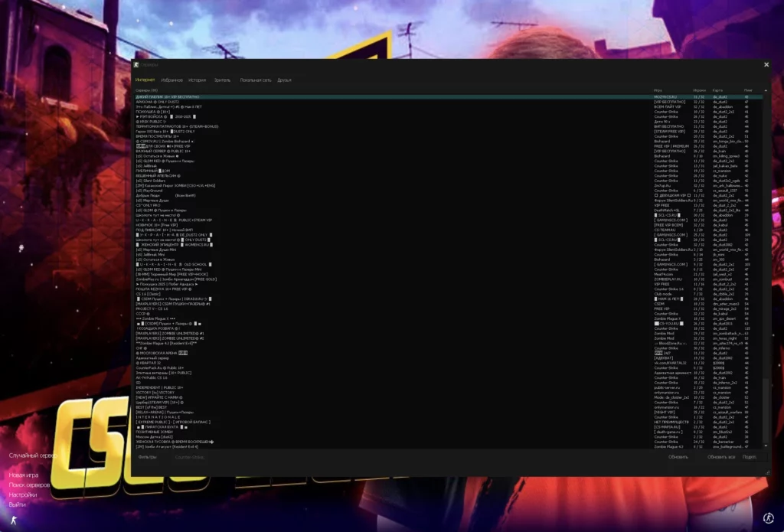Select server Адекватный сервер
Viewport: 784px width, 532px height.
(449, 358)
